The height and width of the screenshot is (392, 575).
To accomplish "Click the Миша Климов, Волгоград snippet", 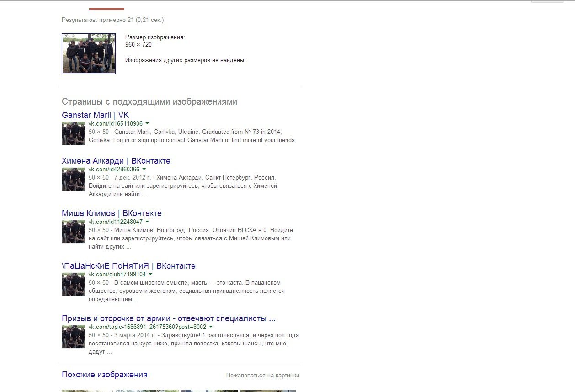I will pos(191,238).
